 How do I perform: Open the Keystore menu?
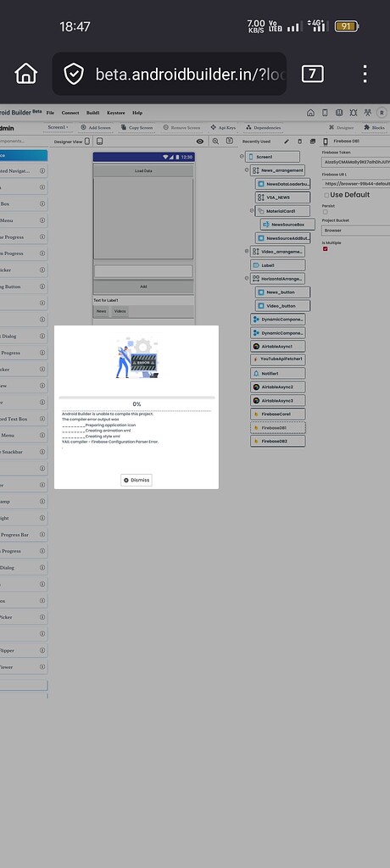[x=116, y=113]
